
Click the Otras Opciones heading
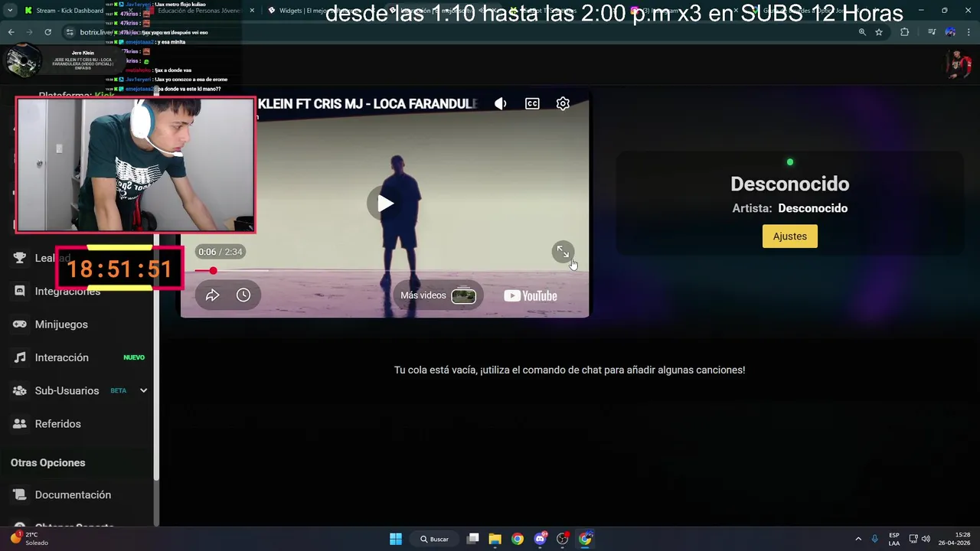47,463
